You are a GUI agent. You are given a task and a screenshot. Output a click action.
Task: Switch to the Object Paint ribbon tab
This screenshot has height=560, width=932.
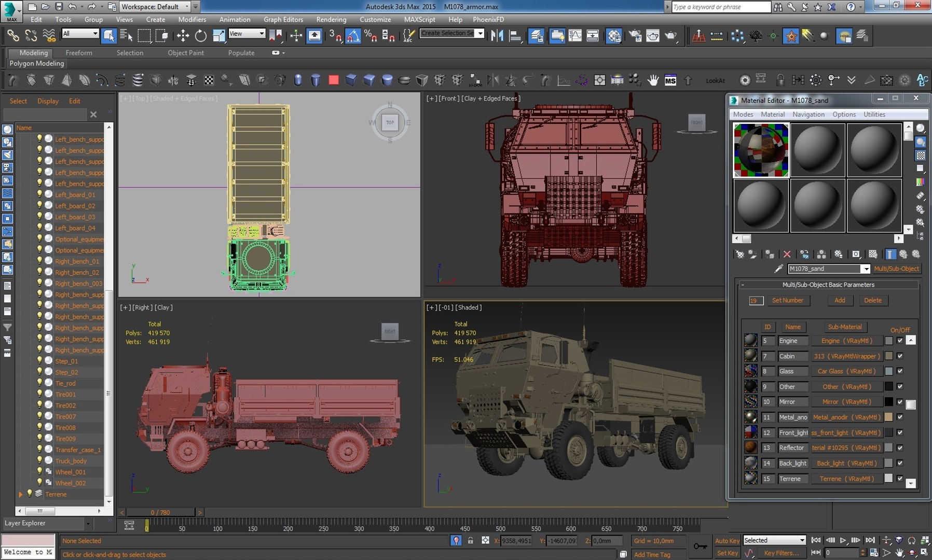[x=186, y=52]
